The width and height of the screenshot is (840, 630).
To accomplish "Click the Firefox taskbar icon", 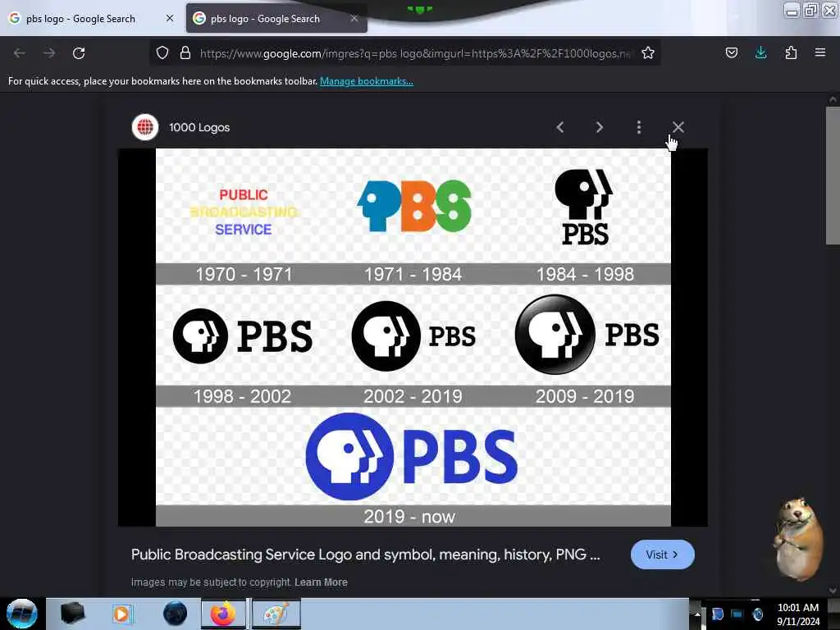I will coord(223,614).
